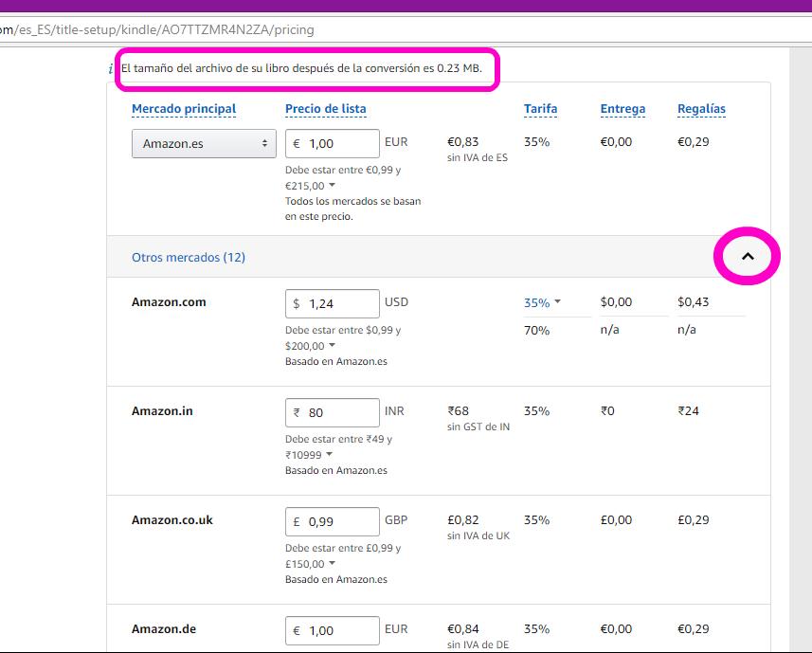The image size is (812, 653).
Task: Expand price range arrow under Amazon.com
Action: pos(332,346)
